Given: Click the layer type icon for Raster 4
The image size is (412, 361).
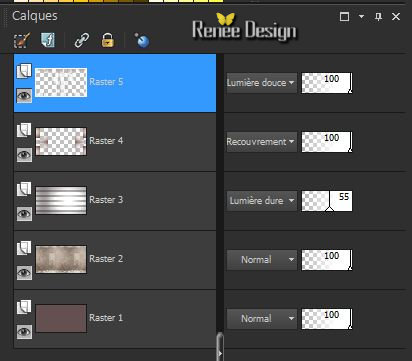Looking at the screenshot, I should 24,130.
